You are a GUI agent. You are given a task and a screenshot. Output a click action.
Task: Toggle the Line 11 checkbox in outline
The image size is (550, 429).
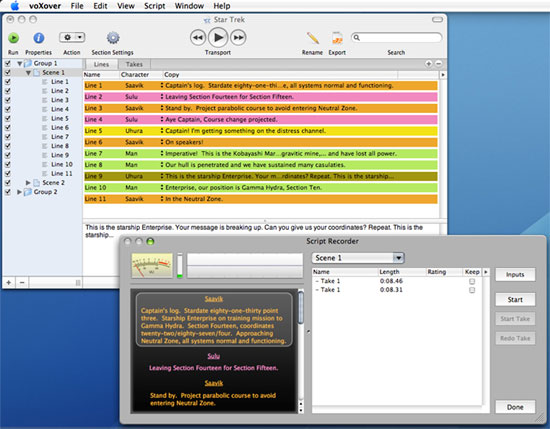tap(8, 174)
